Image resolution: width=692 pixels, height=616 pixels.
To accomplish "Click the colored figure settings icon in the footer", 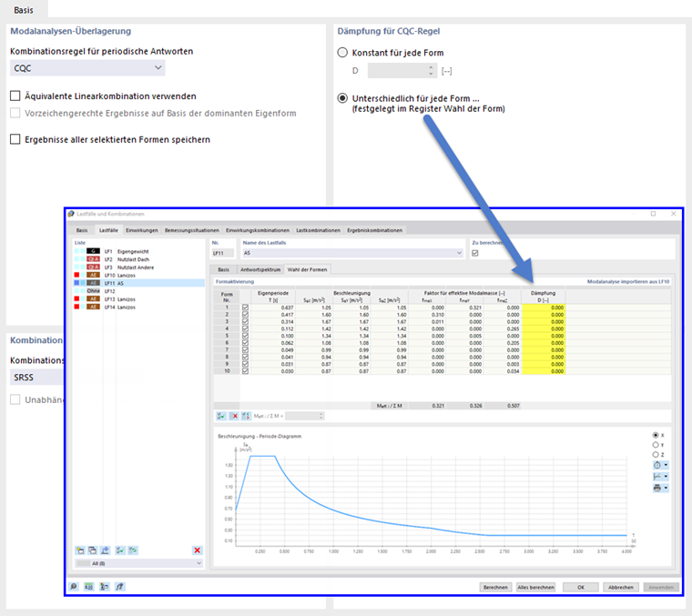I will coord(104,587).
